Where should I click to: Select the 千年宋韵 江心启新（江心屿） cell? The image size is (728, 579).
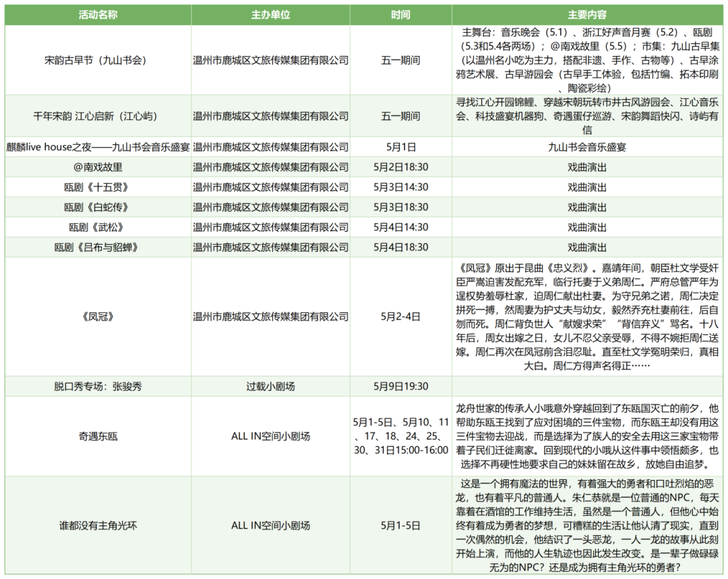(98, 115)
